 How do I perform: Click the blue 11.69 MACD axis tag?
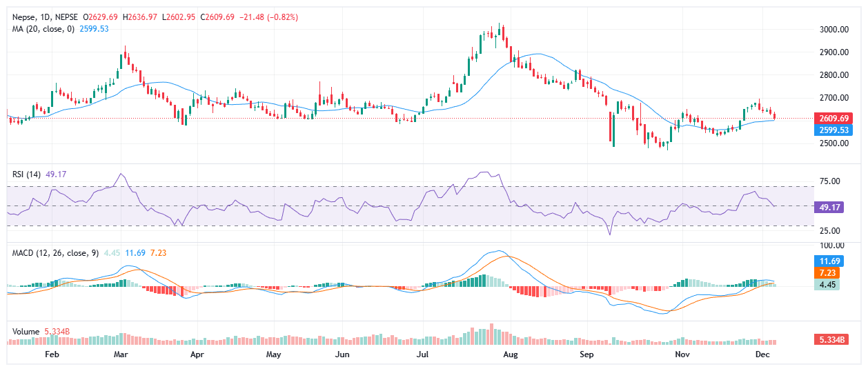tap(827, 261)
